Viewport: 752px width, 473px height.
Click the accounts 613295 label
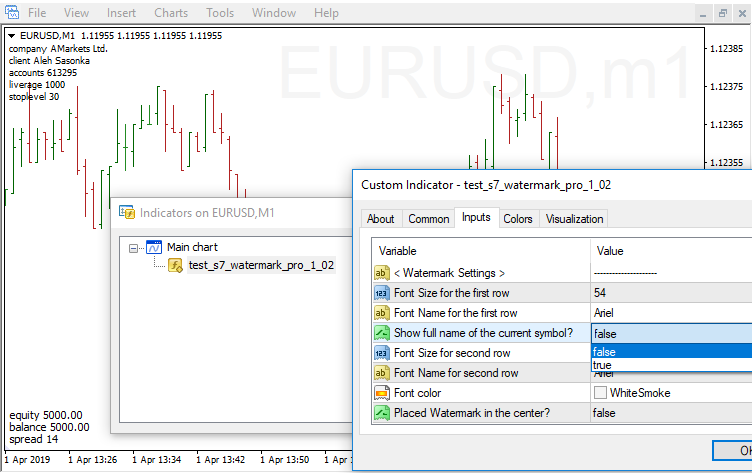43,72
